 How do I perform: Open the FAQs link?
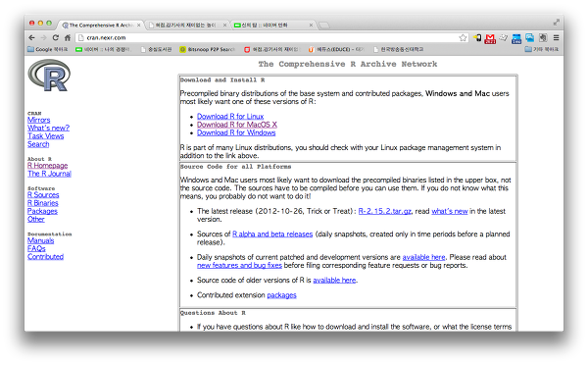[36, 248]
